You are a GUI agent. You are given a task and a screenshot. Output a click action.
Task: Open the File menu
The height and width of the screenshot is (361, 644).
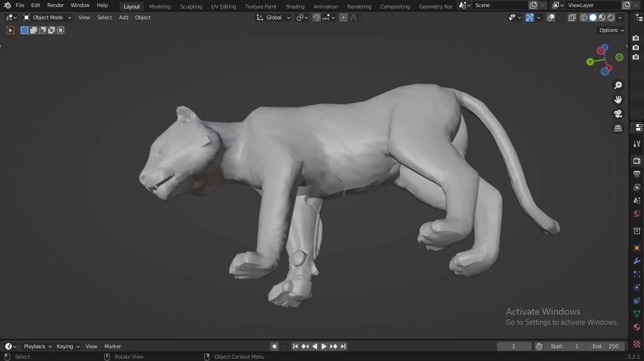(x=20, y=5)
